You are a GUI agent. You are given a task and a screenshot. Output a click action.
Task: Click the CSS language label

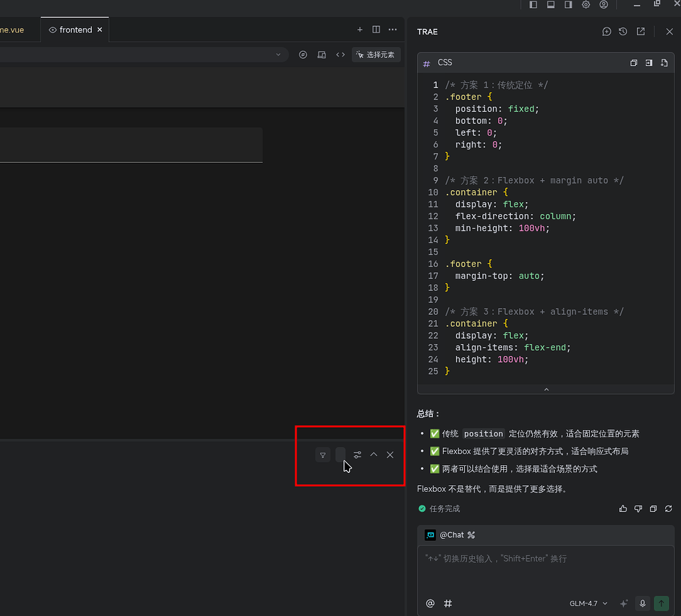[x=445, y=62]
